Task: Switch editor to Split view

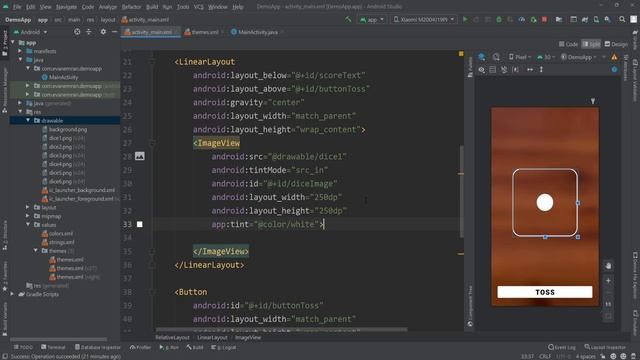Action: pos(591,44)
